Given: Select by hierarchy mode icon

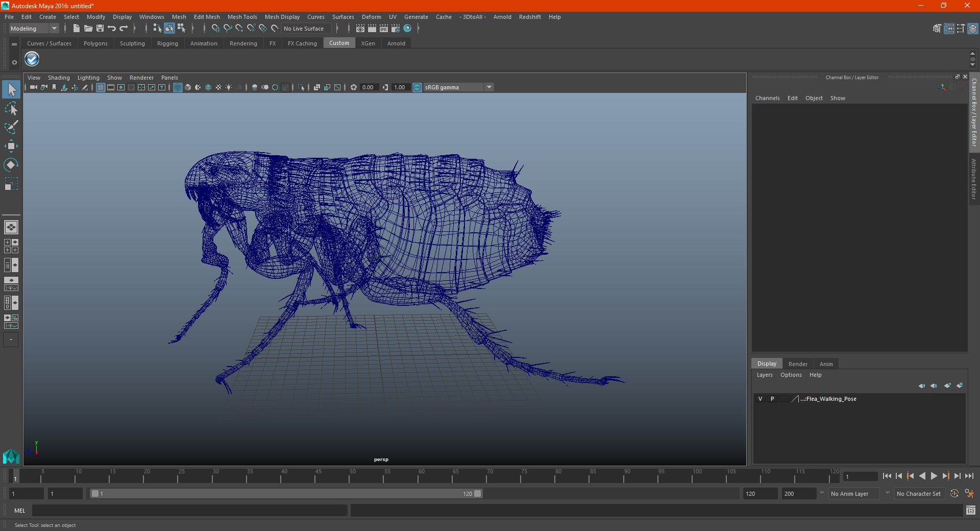Looking at the screenshot, I should (x=157, y=29).
